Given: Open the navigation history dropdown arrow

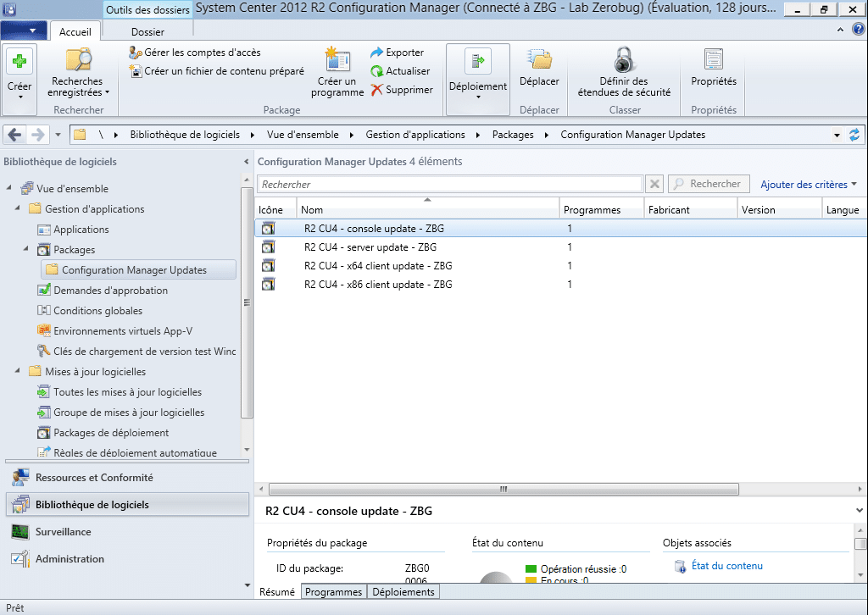Looking at the screenshot, I should pyautogui.click(x=58, y=135).
